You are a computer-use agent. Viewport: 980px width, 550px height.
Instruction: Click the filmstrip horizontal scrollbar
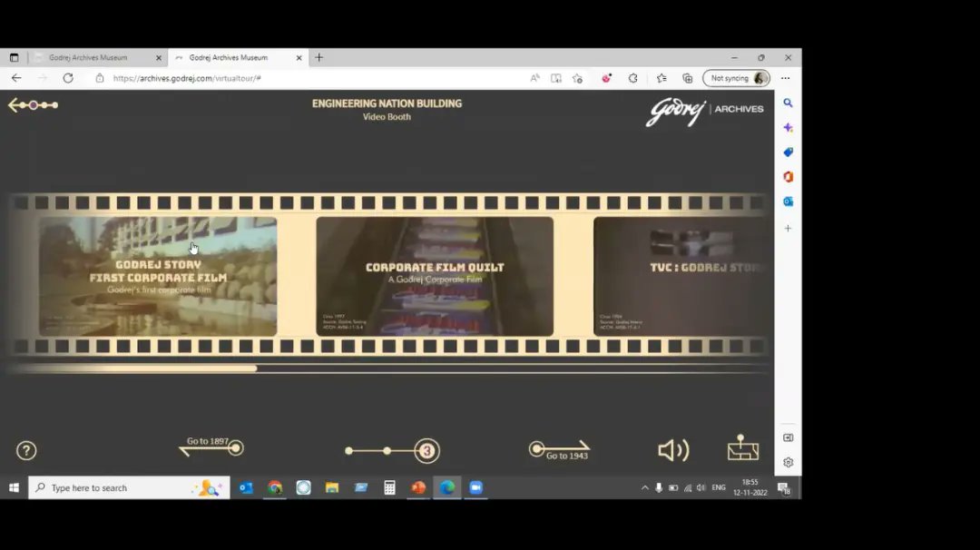coord(132,368)
